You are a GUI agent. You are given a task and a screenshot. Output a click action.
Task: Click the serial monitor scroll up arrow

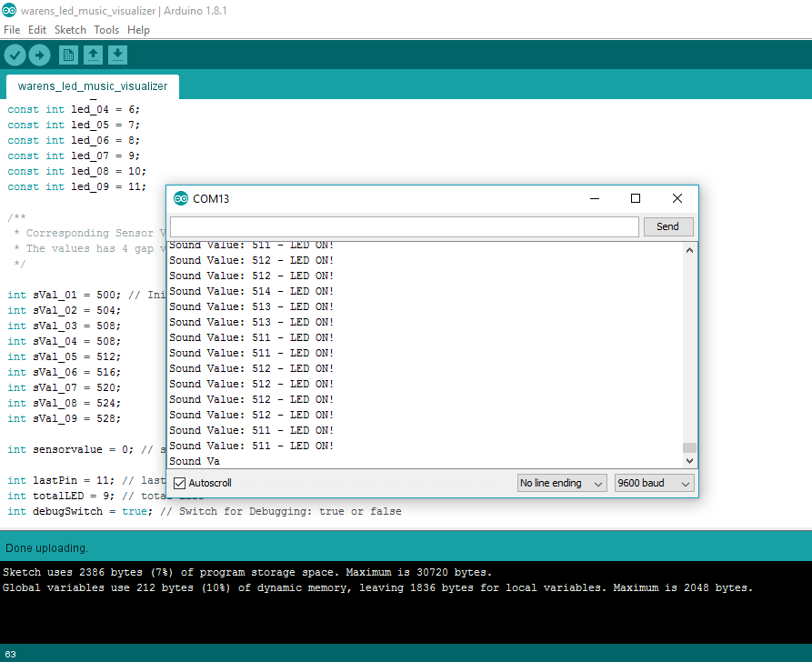click(689, 250)
